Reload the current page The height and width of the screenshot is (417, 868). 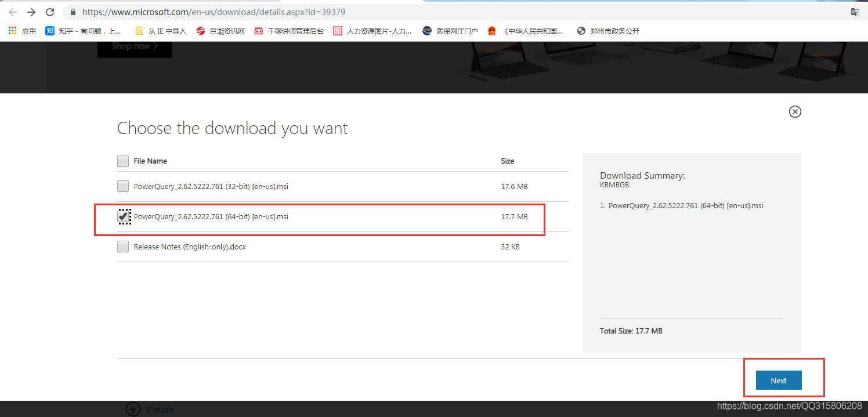point(50,12)
